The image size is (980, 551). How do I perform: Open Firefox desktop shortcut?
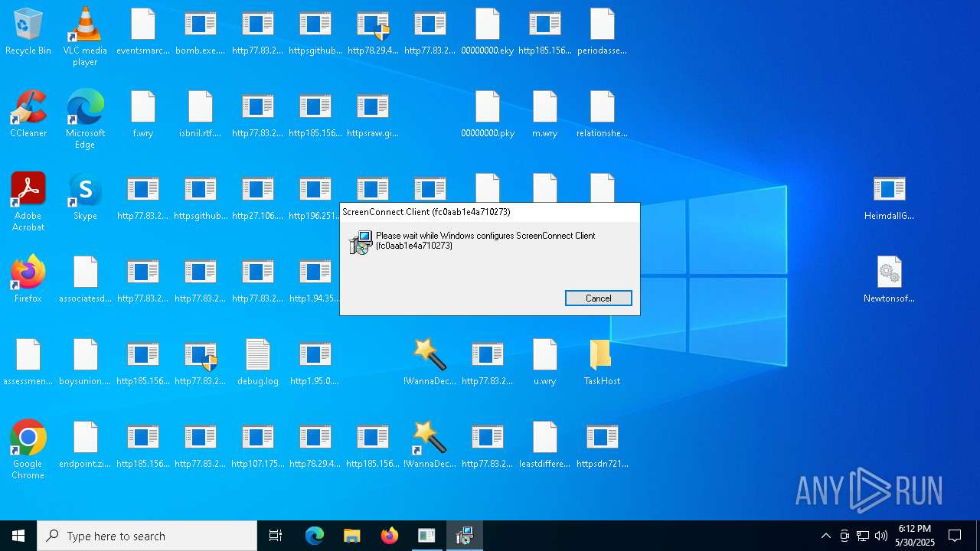(28, 279)
